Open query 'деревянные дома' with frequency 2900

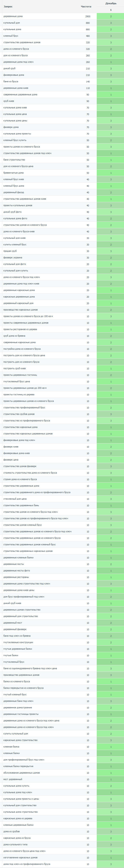(x=13, y=16)
